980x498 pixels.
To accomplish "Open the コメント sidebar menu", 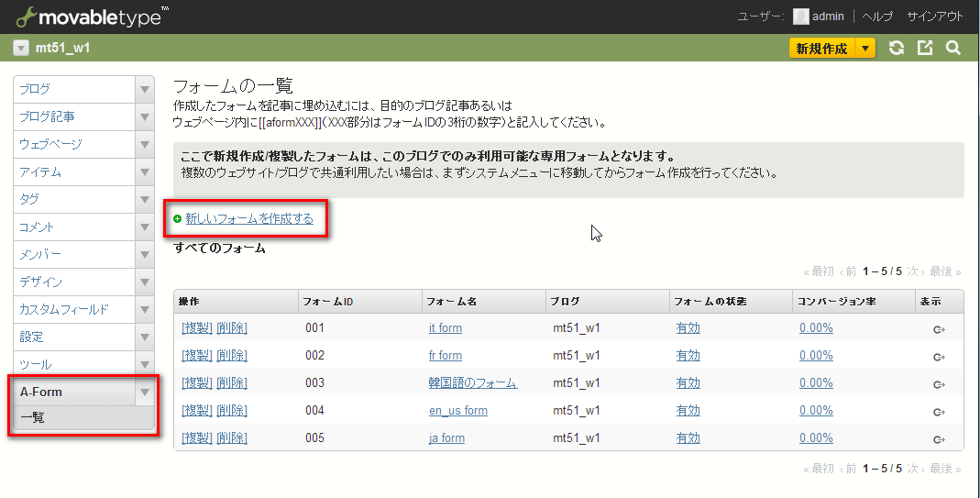I will pos(74,227).
